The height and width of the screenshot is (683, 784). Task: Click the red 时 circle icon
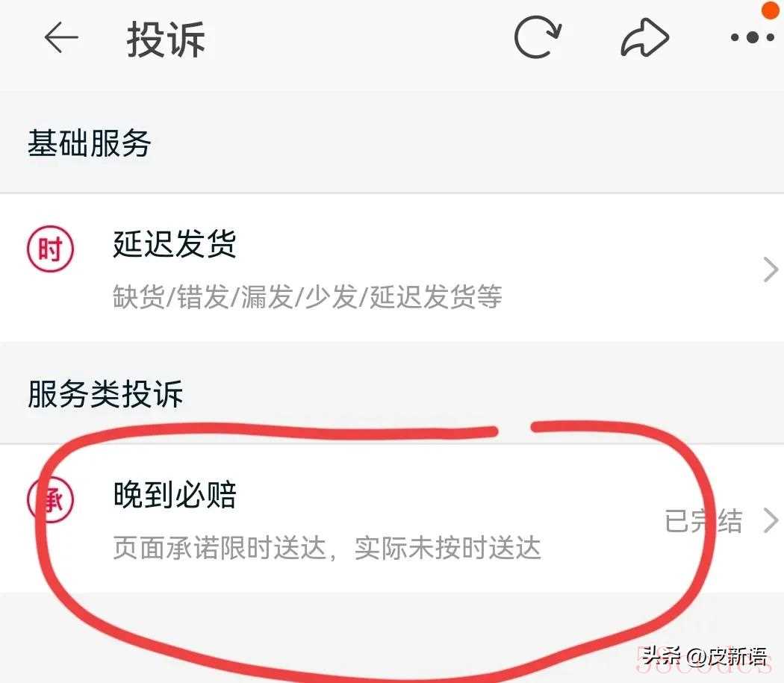coord(50,249)
